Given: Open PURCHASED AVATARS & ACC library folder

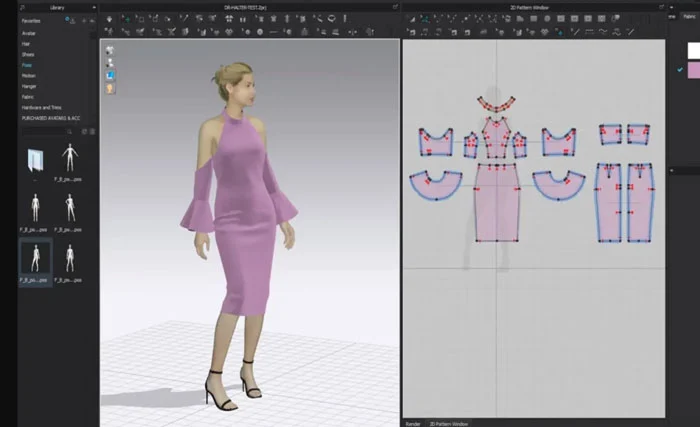Looking at the screenshot, I should tap(51, 118).
